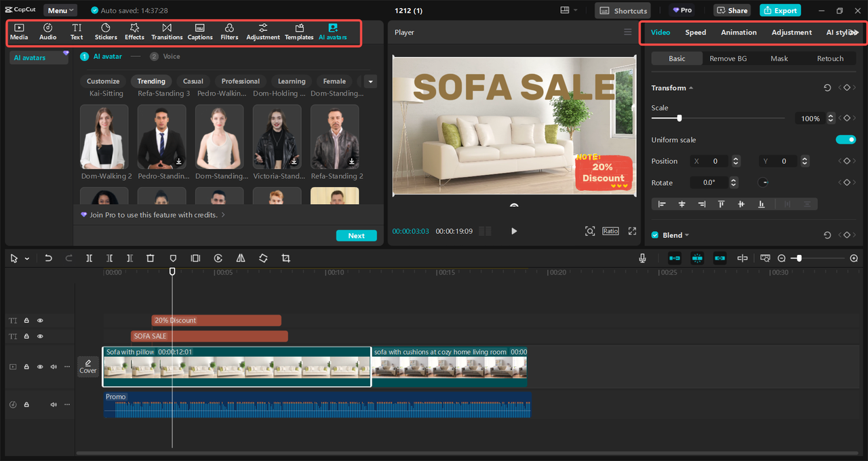Delete the selected clip with trash icon
This screenshot has width=868, height=461.
coord(151,258)
